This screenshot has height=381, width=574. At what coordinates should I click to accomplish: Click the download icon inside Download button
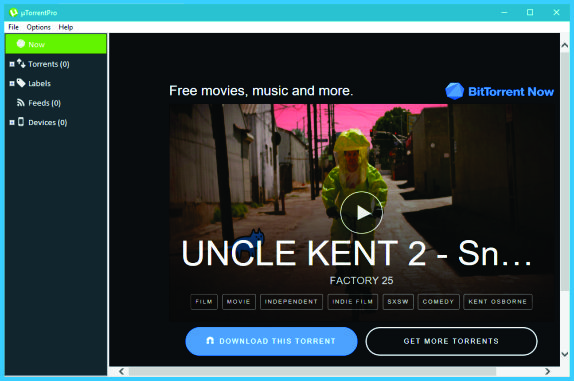[210, 341]
